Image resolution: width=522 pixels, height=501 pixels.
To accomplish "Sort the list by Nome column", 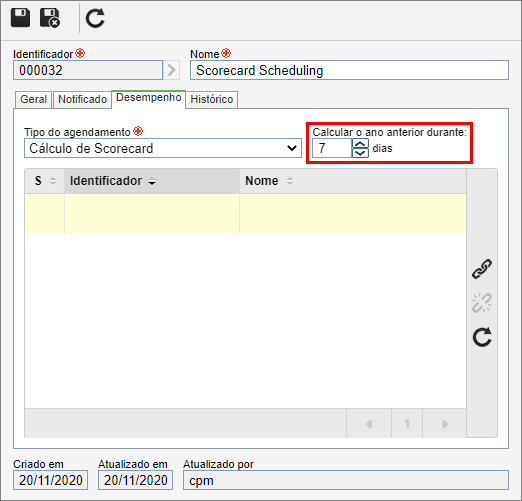I will click(x=353, y=181).
